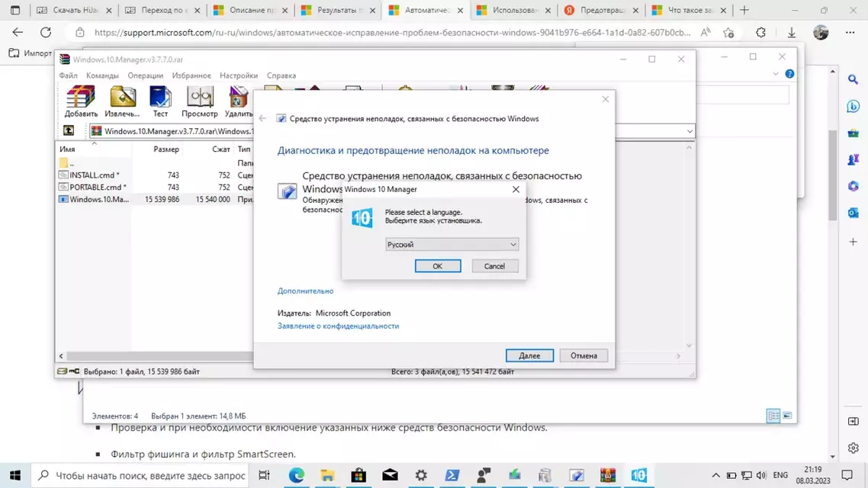Click WinRAR's Тест (Test) toolbar icon
Screen dimensions: 868x488
pos(160,101)
